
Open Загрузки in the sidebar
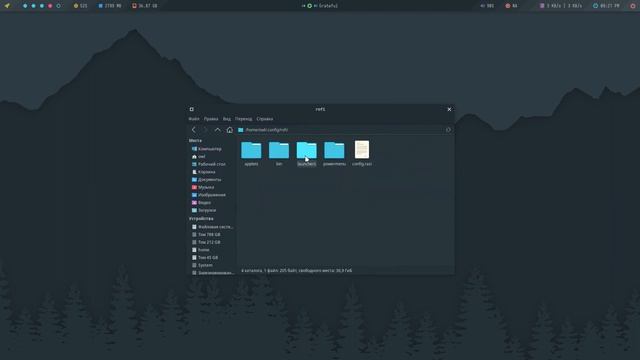(x=204, y=210)
